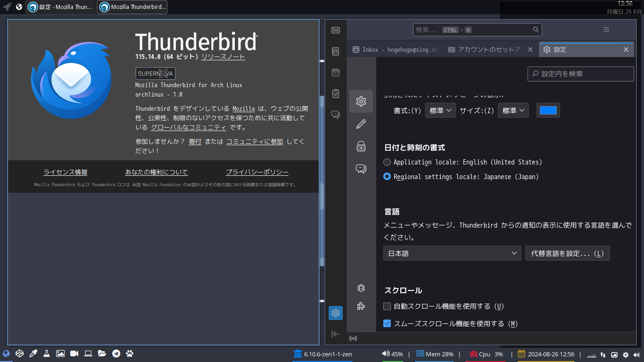Image resolution: width=644 pixels, height=362 pixels.
Task: Close the アカウントのセットアップ tab
Action: click(x=530, y=49)
